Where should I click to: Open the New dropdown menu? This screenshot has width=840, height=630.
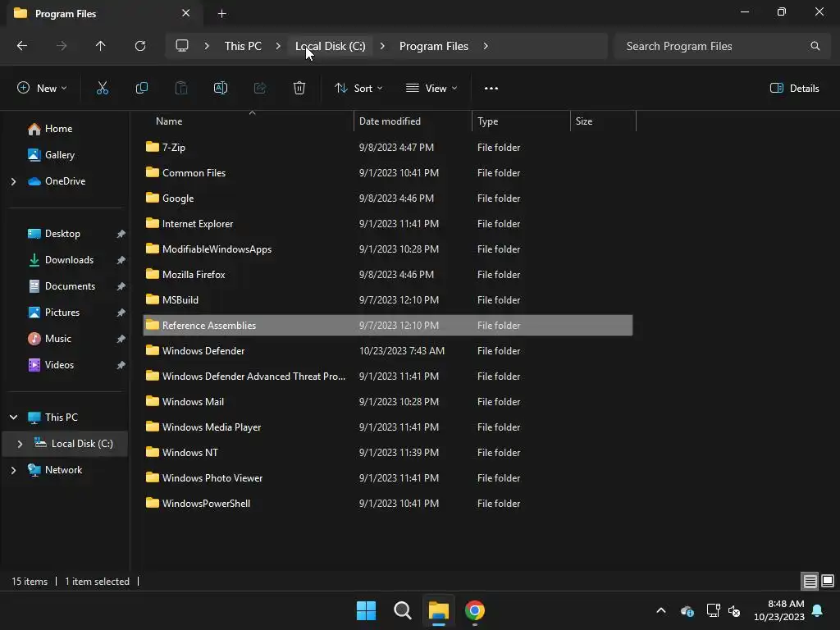click(x=42, y=89)
